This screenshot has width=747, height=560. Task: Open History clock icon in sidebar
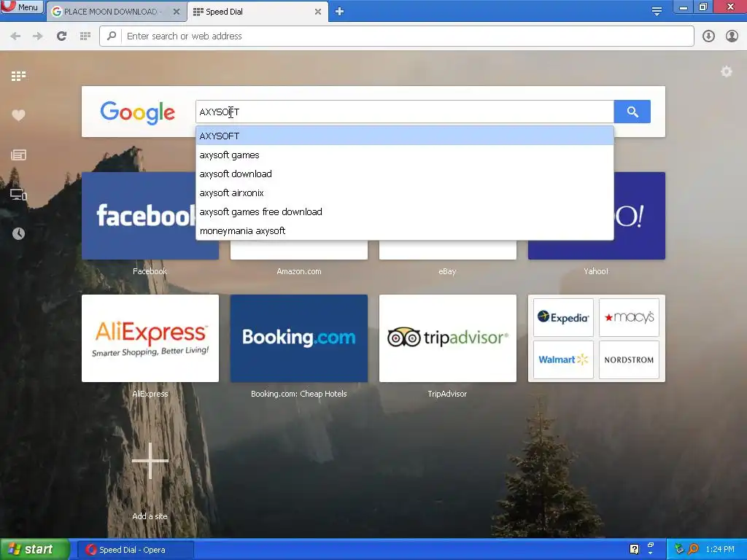(x=18, y=233)
